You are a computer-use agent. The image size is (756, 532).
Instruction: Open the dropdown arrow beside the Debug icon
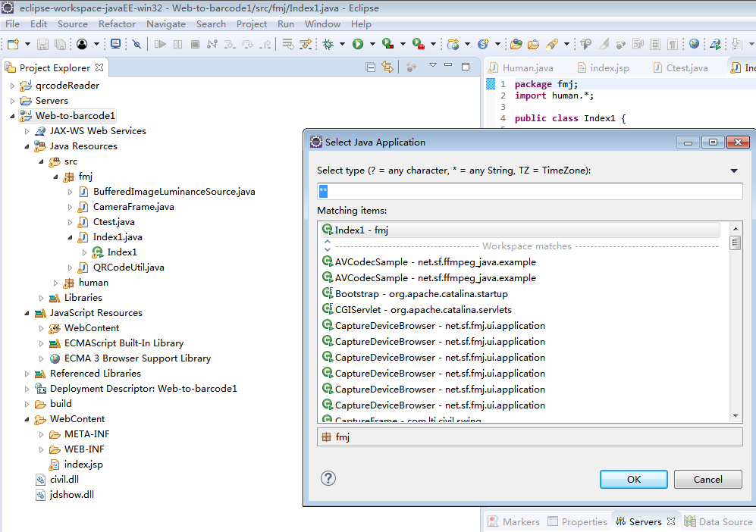click(342, 44)
